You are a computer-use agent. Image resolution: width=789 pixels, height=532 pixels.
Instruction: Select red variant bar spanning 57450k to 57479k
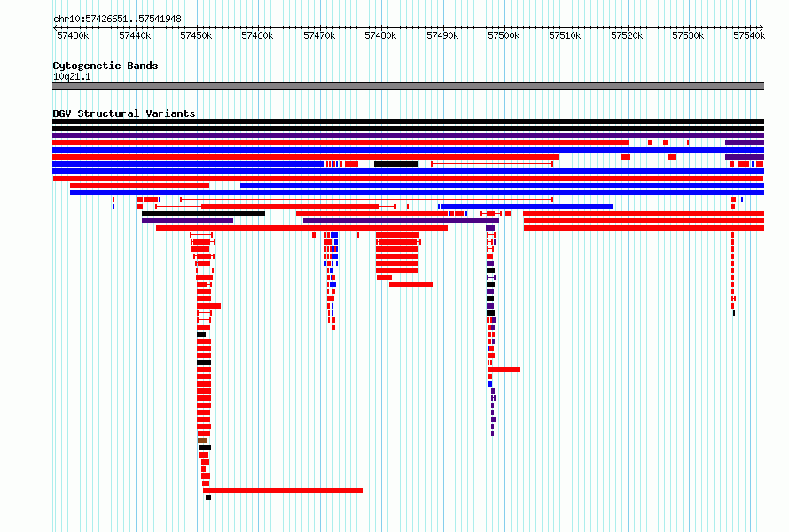point(290,207)
